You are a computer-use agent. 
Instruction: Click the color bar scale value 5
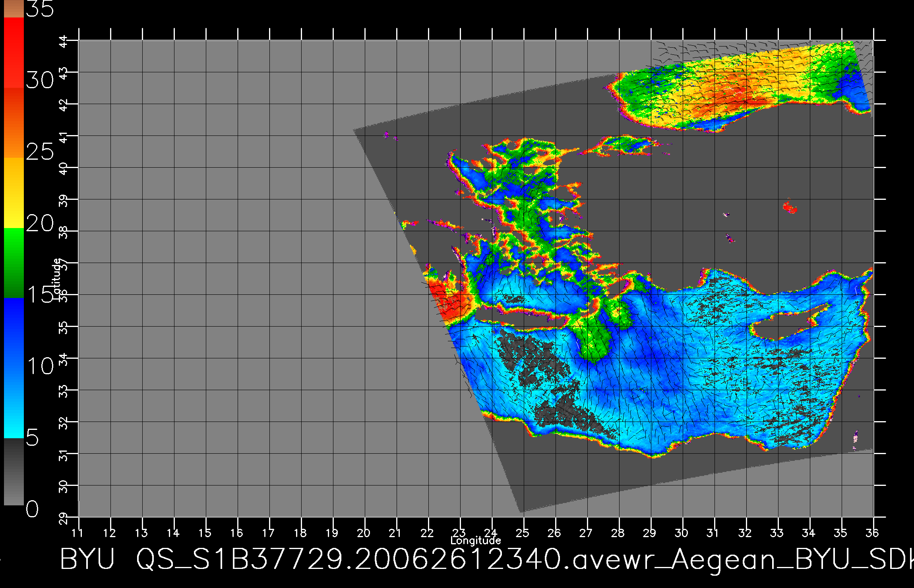pos(33,437)
